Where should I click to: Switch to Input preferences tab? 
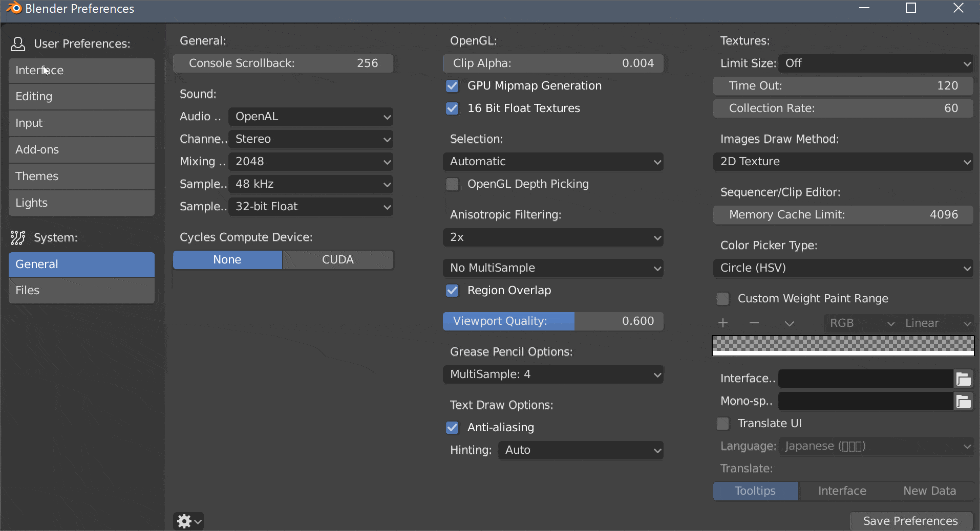tap(81, 123)
